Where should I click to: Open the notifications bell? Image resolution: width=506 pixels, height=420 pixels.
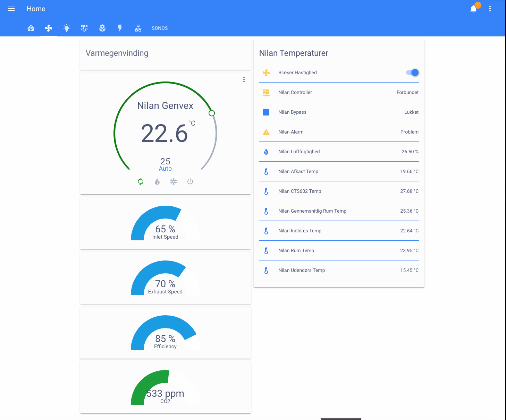[473, 9]
